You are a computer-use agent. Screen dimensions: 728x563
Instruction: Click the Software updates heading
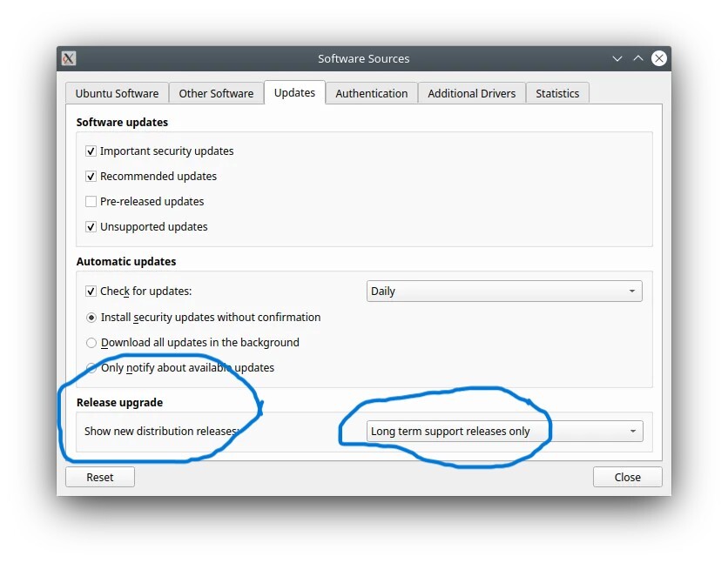pyautogui.click(x=122, y=123)
